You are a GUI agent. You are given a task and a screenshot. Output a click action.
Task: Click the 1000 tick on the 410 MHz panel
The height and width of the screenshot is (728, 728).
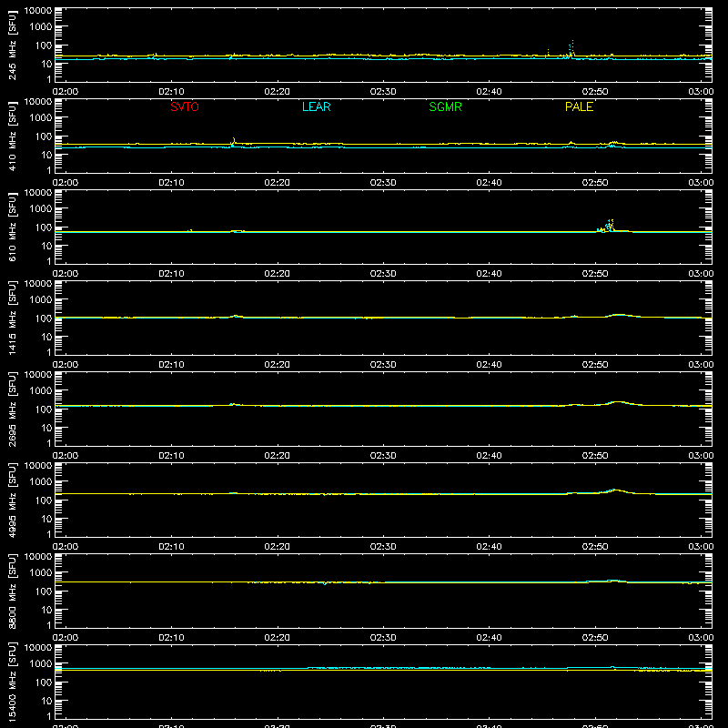pyautogui.click(x=41, y=118)
